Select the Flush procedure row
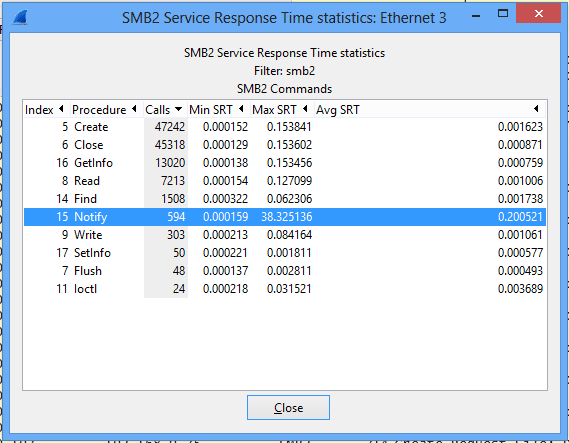 (285, 271)
